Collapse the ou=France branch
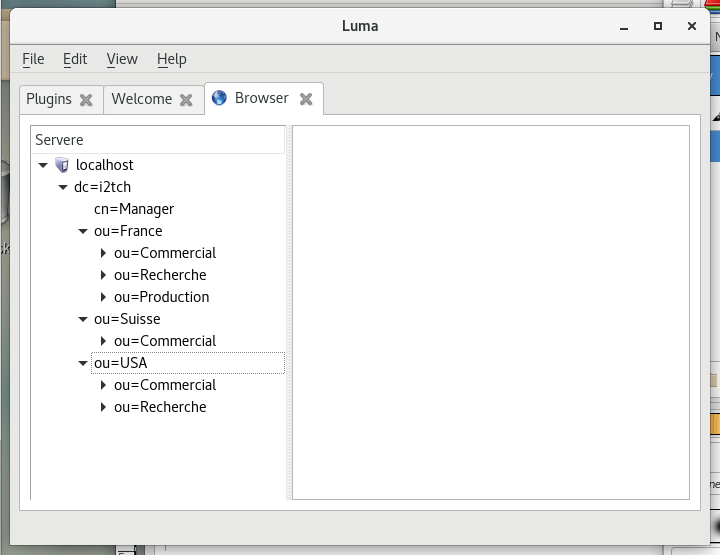The image size is (720, 555). pos(83,231)
